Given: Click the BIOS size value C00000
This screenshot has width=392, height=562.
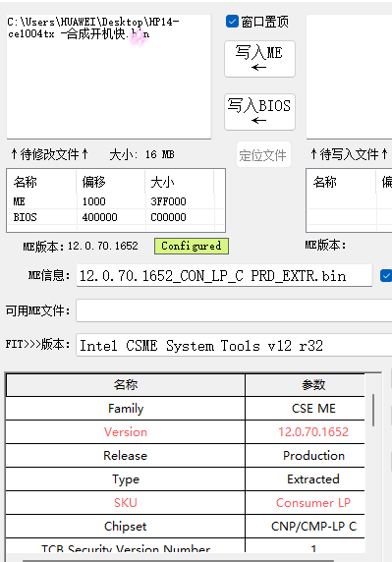Looking at the screenshot, I should click(168, 217).
